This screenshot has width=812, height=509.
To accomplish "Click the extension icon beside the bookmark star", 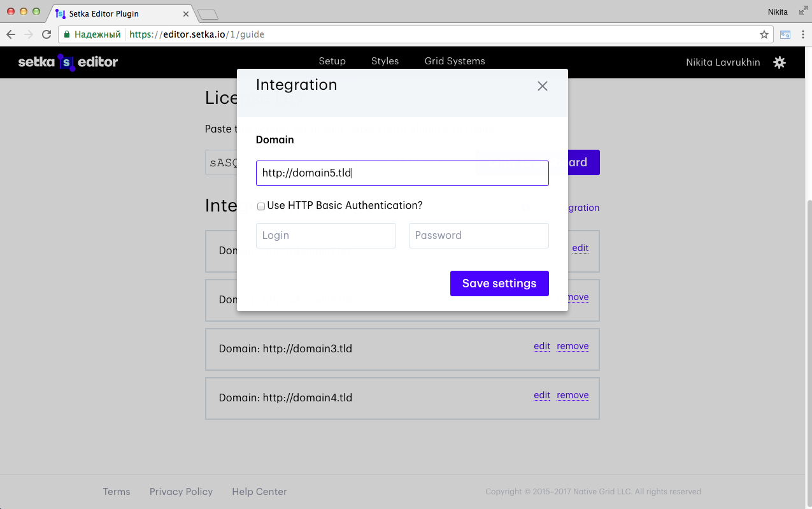I will 785,34.
